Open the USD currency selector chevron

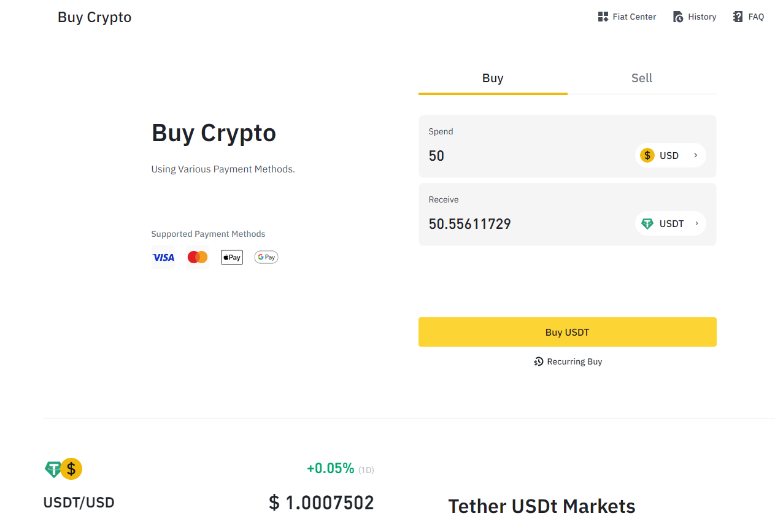coord(696,156)
